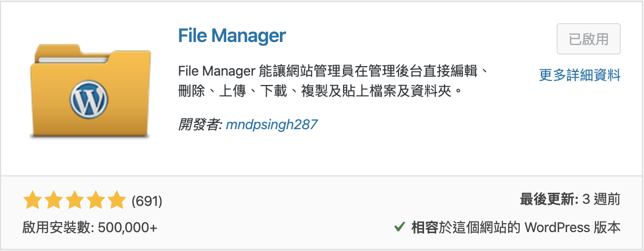The image size is (644, 251).
Task: Click the 最後更新 3 週前 label
Action: (x=570, y=200)
